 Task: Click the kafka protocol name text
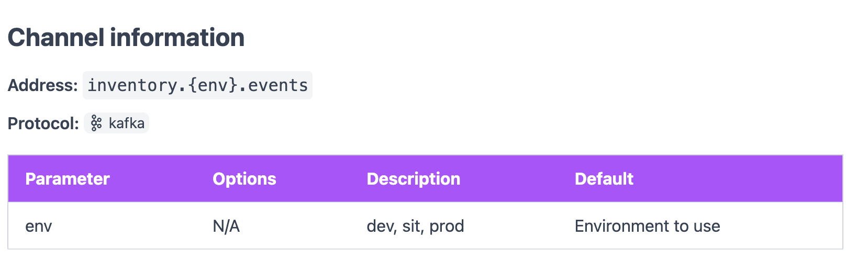pos(127,123)
